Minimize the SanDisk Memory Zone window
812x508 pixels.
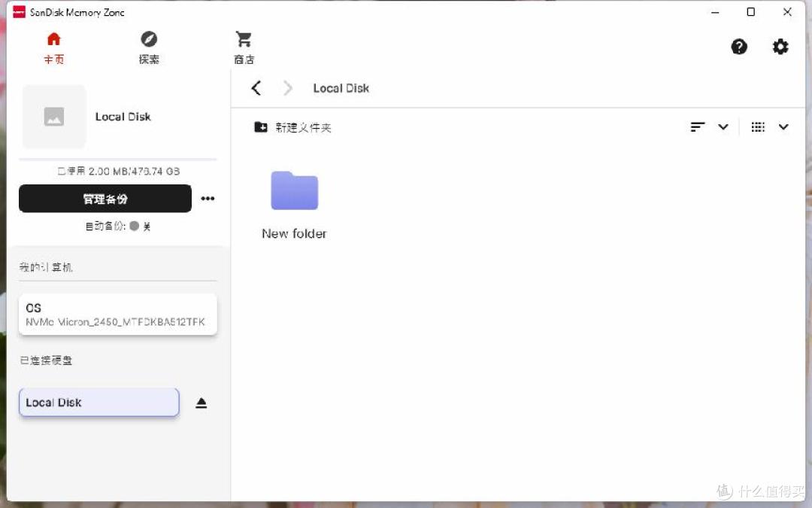point(715,12)
